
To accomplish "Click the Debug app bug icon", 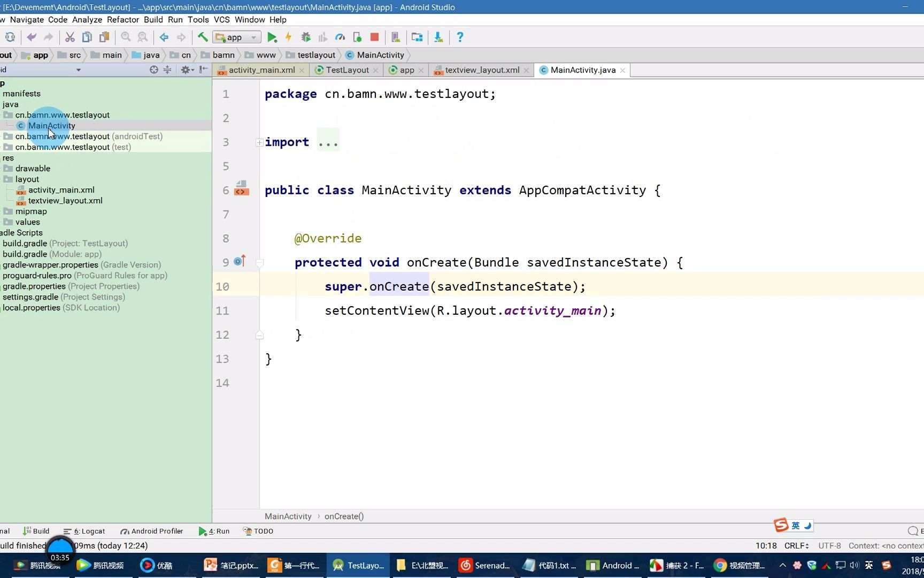I will click(306, 37).
